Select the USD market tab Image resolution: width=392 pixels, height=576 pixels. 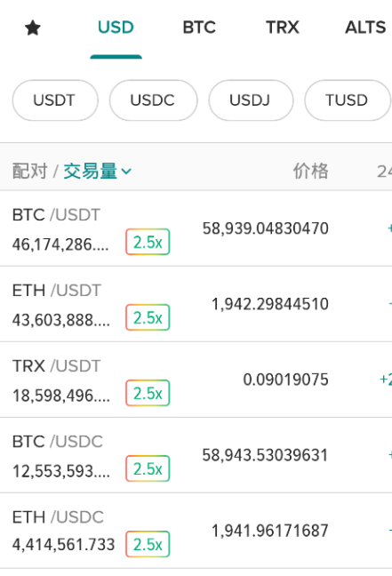pyautogui.click(x=116, y=28)
